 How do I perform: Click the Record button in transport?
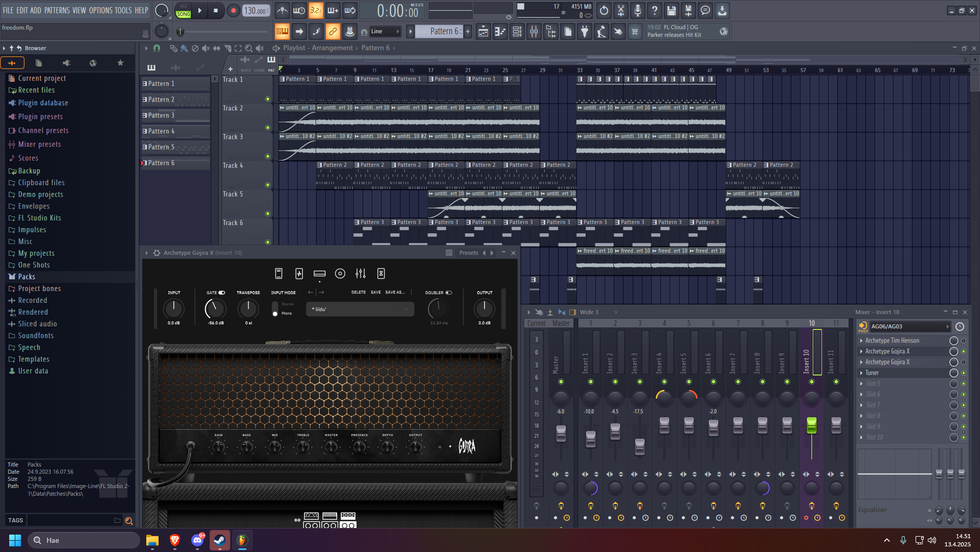tap(233, 11)
